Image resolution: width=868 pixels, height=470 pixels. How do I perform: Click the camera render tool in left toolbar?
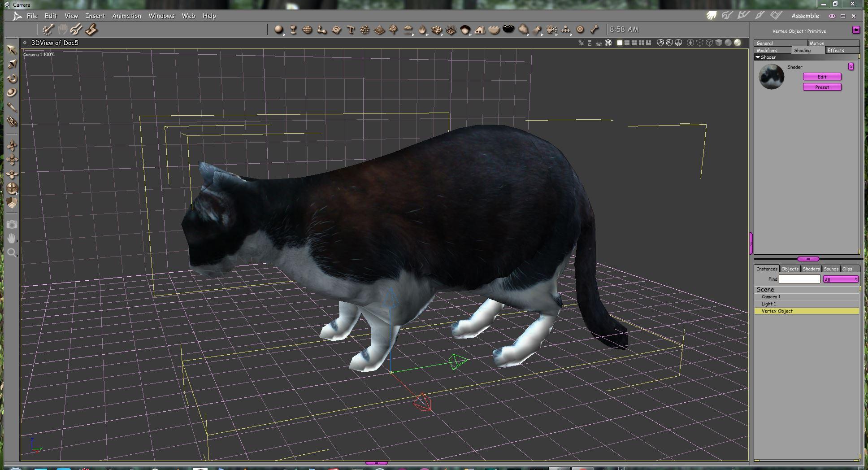point(12,224)
